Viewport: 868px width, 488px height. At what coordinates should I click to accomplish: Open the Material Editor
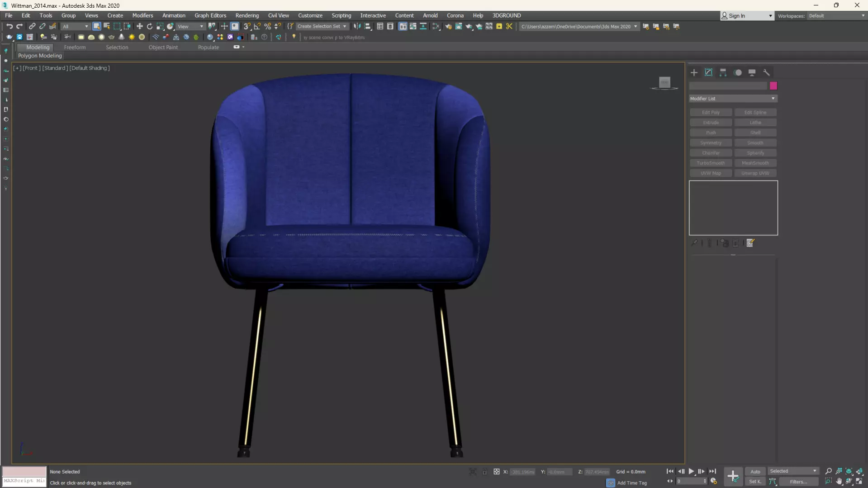point(436,26)
